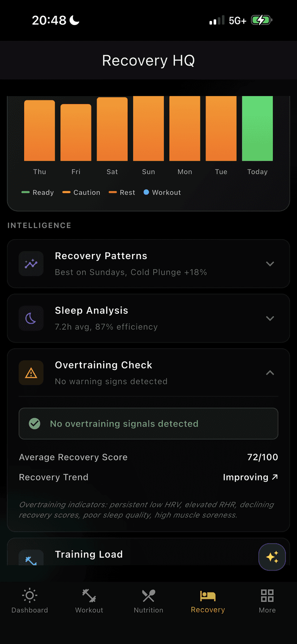297x644 pixels.
Task: Toggle the Caution legend filter
Action: (x=81, y=192)
